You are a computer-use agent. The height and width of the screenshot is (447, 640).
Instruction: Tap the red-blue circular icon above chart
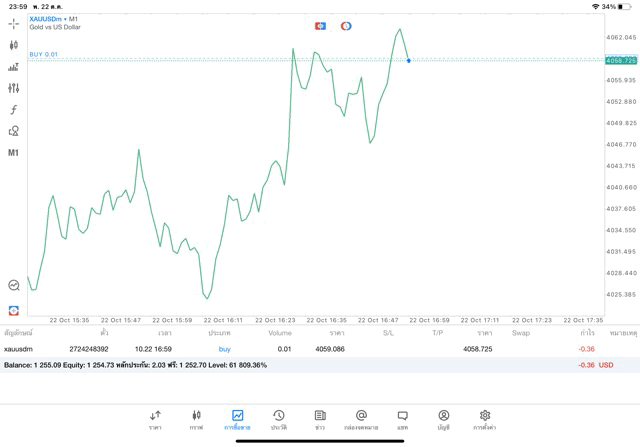[346, 25]
